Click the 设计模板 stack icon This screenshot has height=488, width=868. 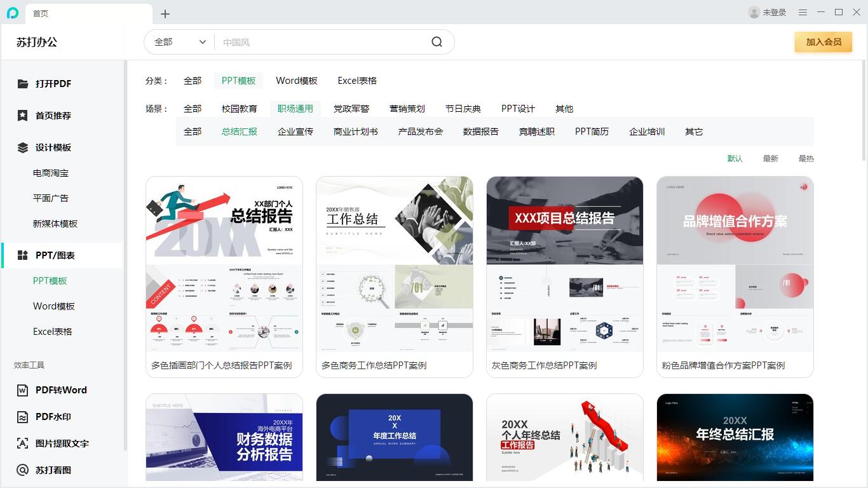22,147
